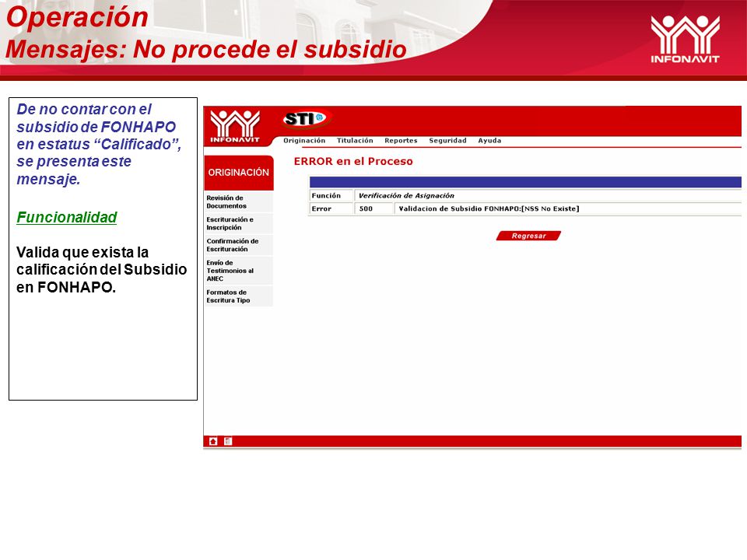Click the document icon beside the home icon
The height and width of the screenshot is (560, 747).
pyautogui.click(x=228, y=442)
